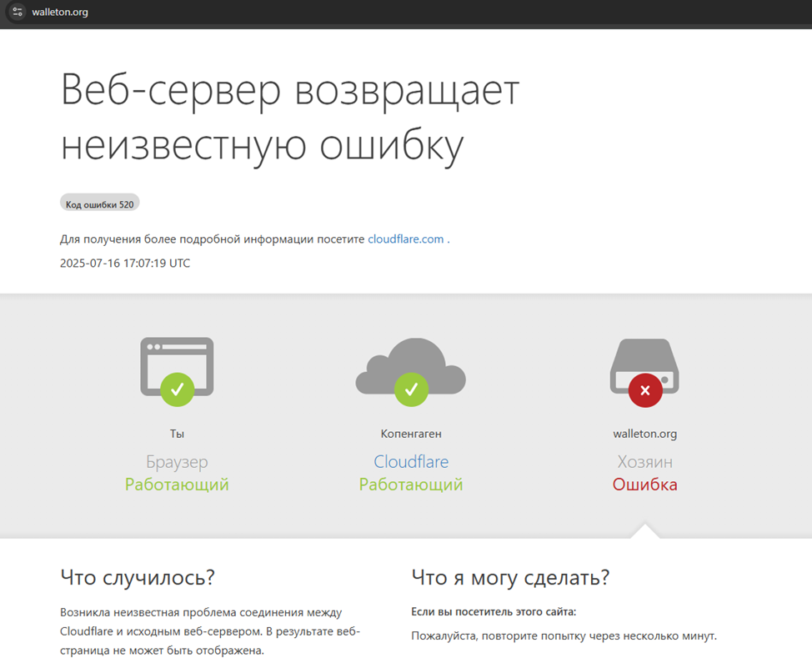
Task: Click the white pointer triangle below Ошибка
Action: pos(644,531)
